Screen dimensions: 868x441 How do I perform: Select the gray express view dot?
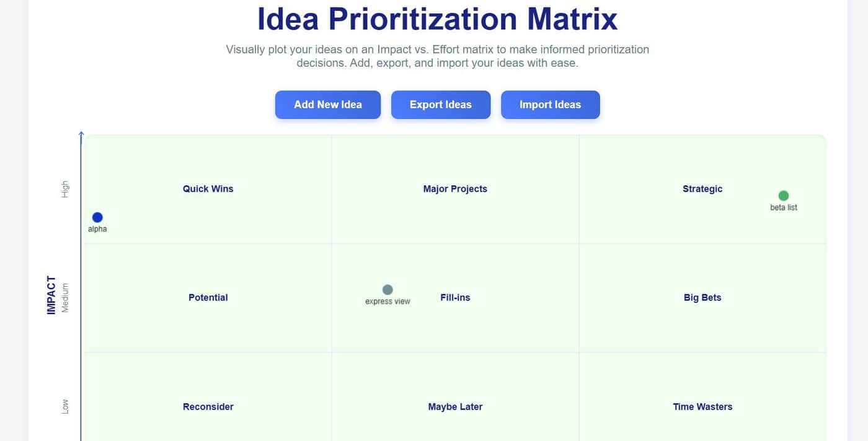click(387, 290)
